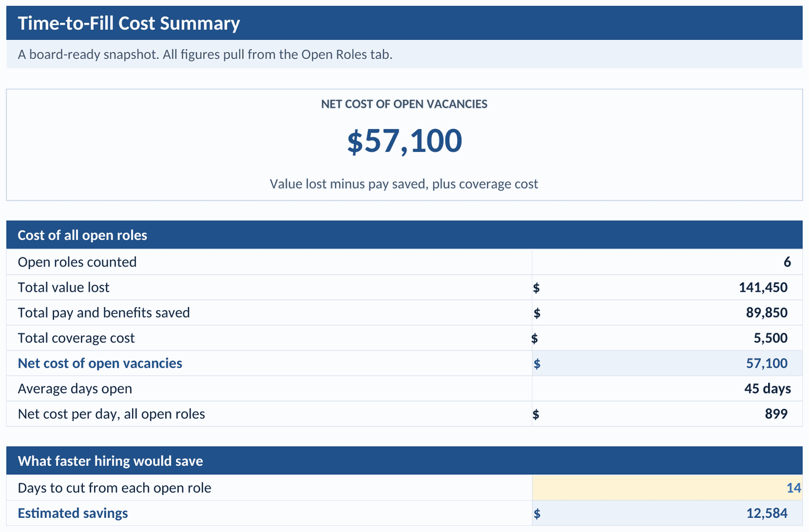Select 'Value lost minus pay saved' caption
This screenshot has height=532, width=809.
[x=404, y=184]
